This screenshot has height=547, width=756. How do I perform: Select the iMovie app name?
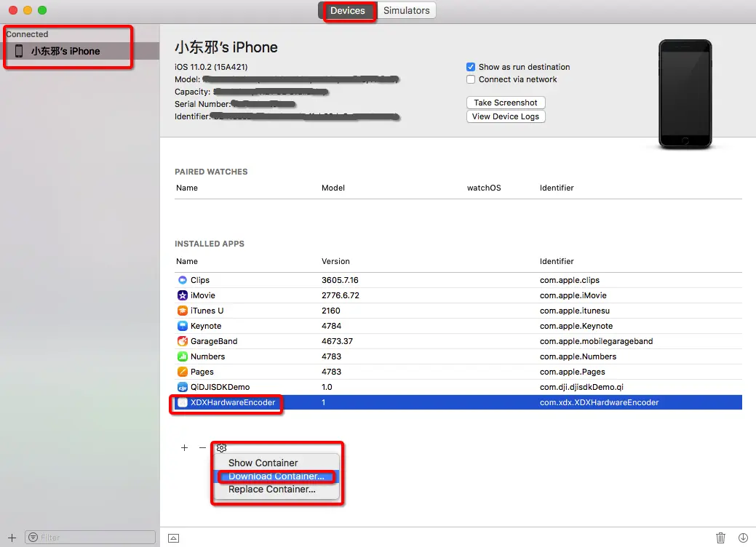click(x=202, y=295)
